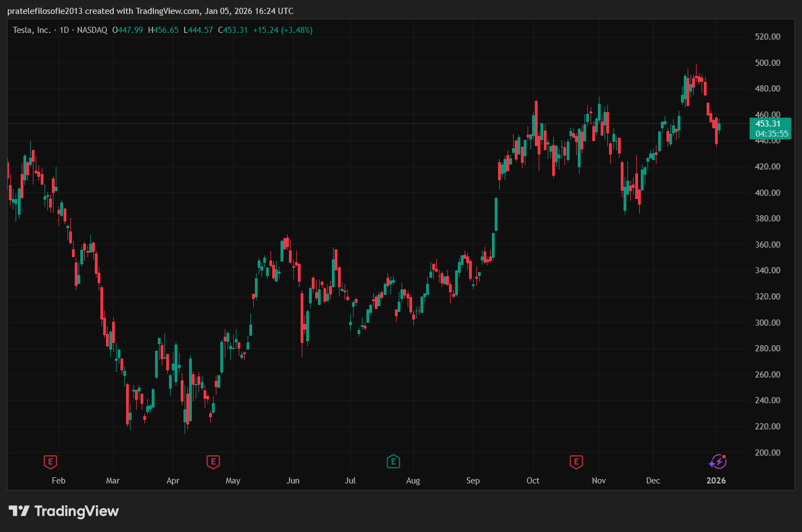802x532 pixels.
Task: Click the 04:35:55 countdown timer
Action: [x=771, y=134]
